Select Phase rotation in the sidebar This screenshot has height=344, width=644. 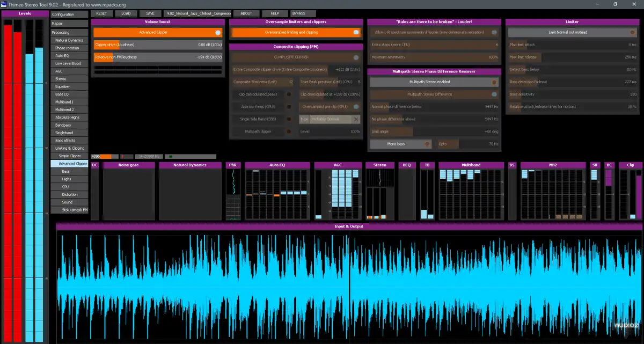[x=69, y=48]
